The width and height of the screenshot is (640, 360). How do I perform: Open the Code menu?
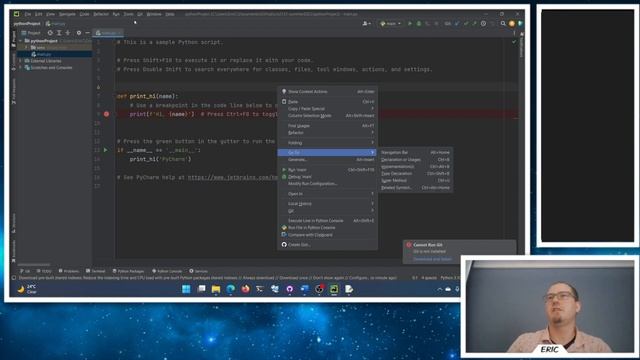tap(84, 14)
